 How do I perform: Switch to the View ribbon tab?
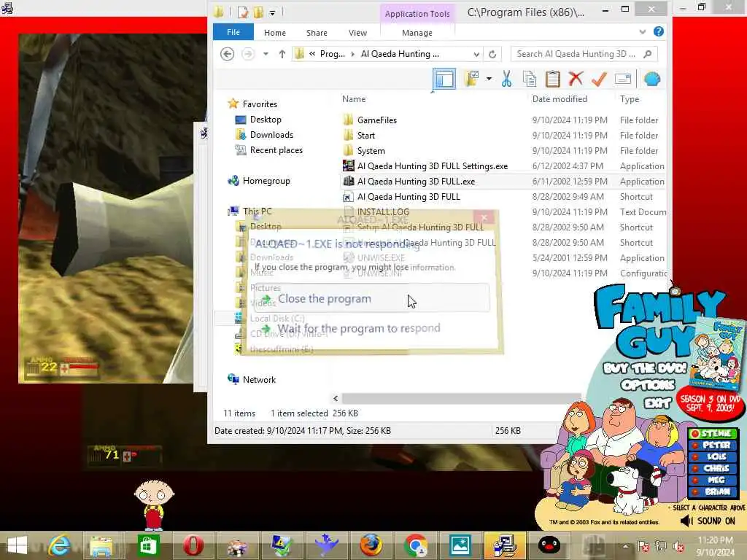pyautogui.click(x=357, y=33)
